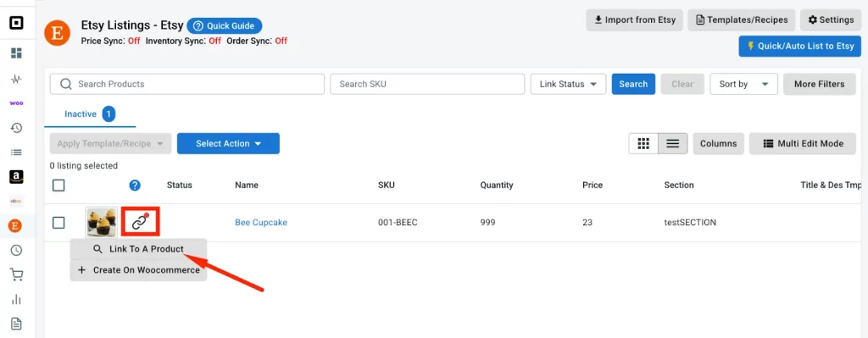868x338 pixels.
Task: Open Settings
Action: pyautogui.click(x=831, y=20)
